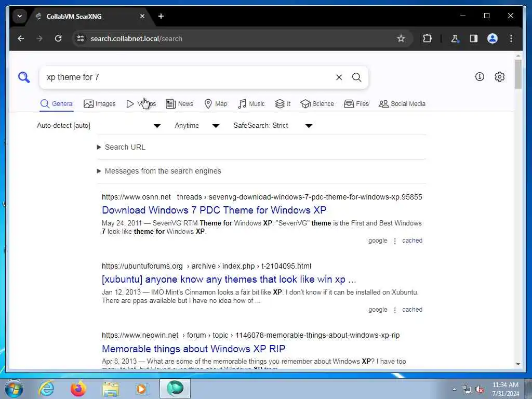Switch to It category
This screenshot has height=399, width=532.
pyautogui.click(x=283, y=104)
